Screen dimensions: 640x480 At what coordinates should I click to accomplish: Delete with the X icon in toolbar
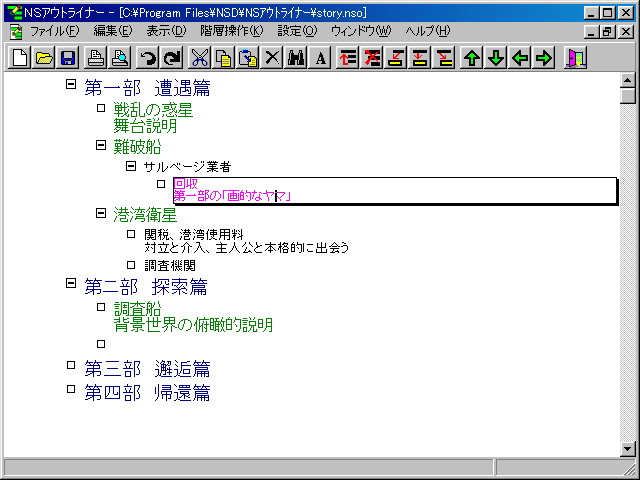pyautogui.click(x=271, y=58)
